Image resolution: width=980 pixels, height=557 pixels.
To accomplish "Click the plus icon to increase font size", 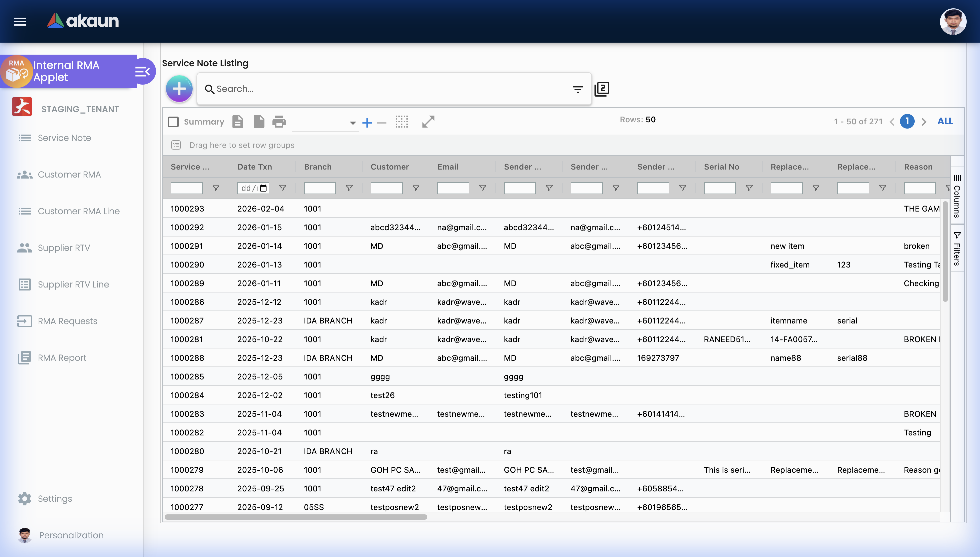I will [x=367, y=122].
